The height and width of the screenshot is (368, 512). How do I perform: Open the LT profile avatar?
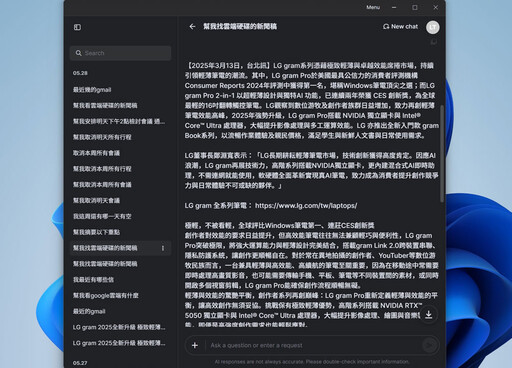pyautogui.click(x=432, y=27)
